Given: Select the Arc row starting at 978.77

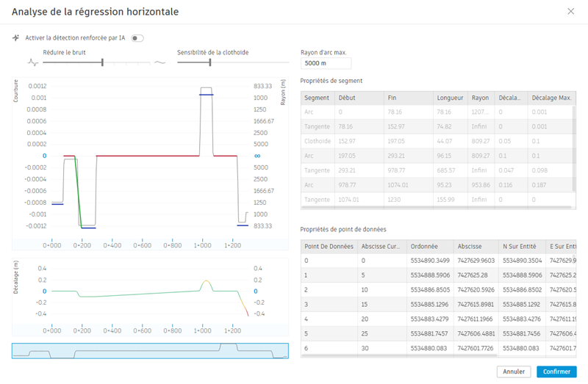Looking at the screenshot, I should [x=437, y=185].
